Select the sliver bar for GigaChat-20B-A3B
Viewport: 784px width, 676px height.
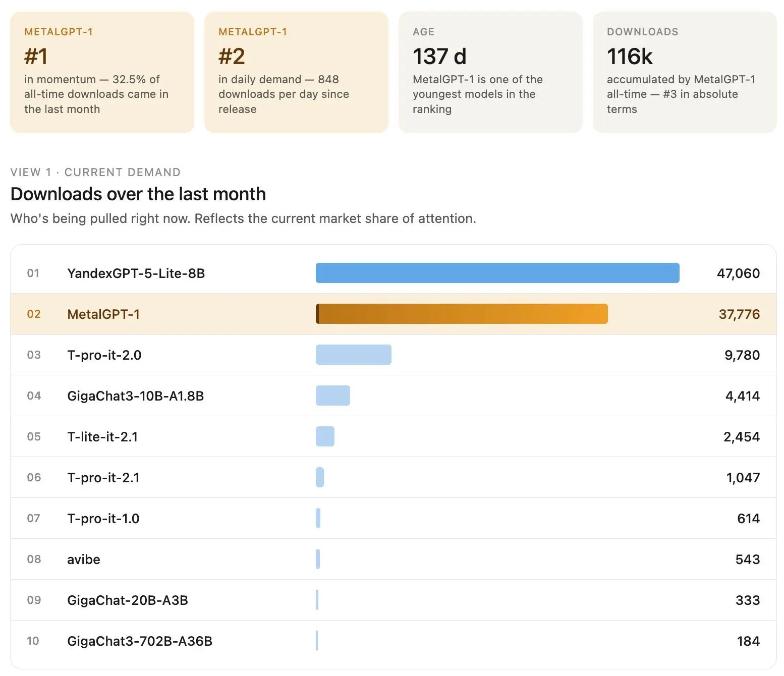tap(317, 600)
